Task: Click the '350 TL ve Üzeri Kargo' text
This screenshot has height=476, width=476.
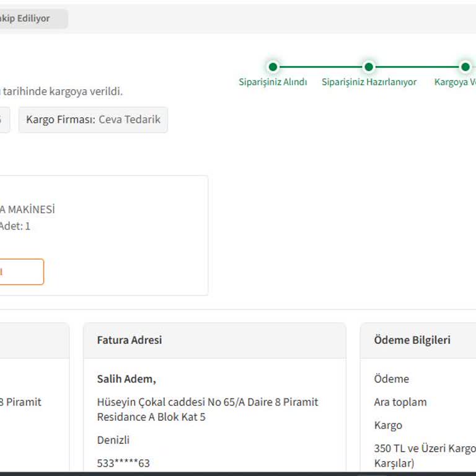Action: (425, 448)
